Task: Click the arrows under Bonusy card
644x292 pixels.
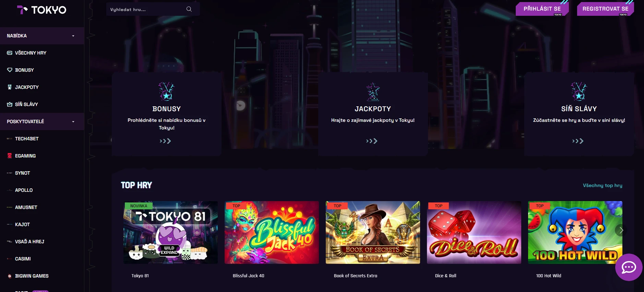Action: [x=165, y=141]
